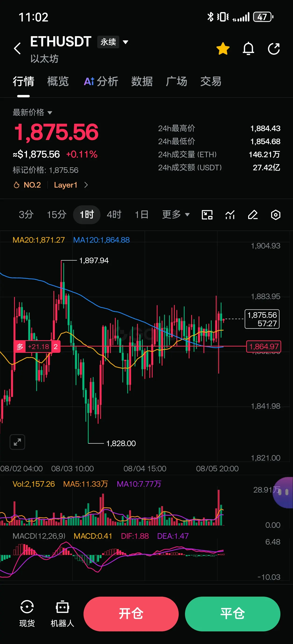Open price alert bell icon
Screen dimensions: 293x644
click(248, 49)
